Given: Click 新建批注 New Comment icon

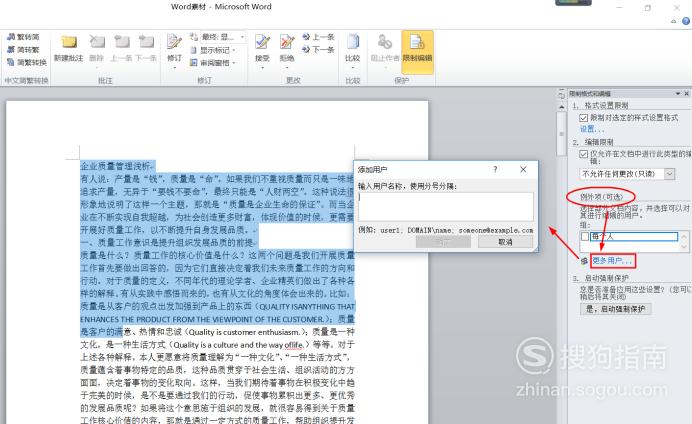Looking at the screenshot, I should click(x=68, y=42).
